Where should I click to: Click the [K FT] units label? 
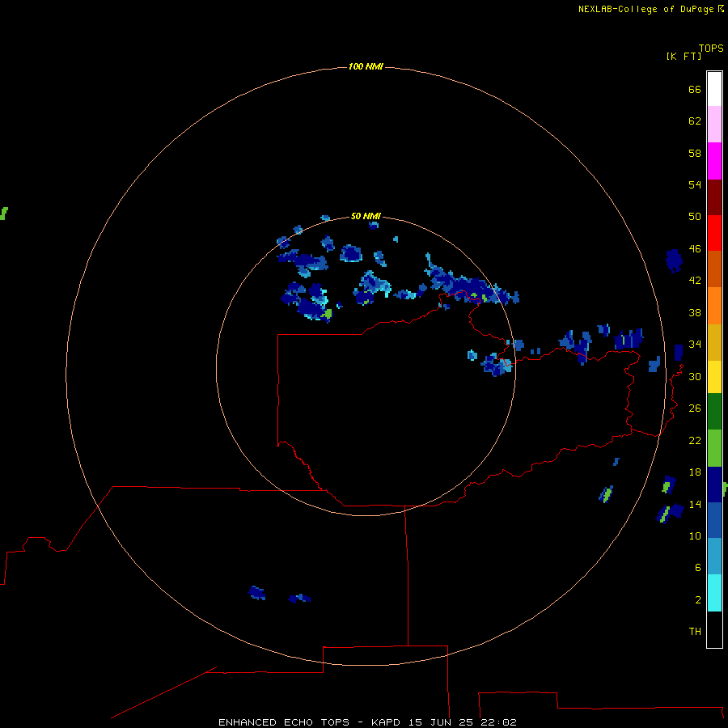[x=684, y=56]
